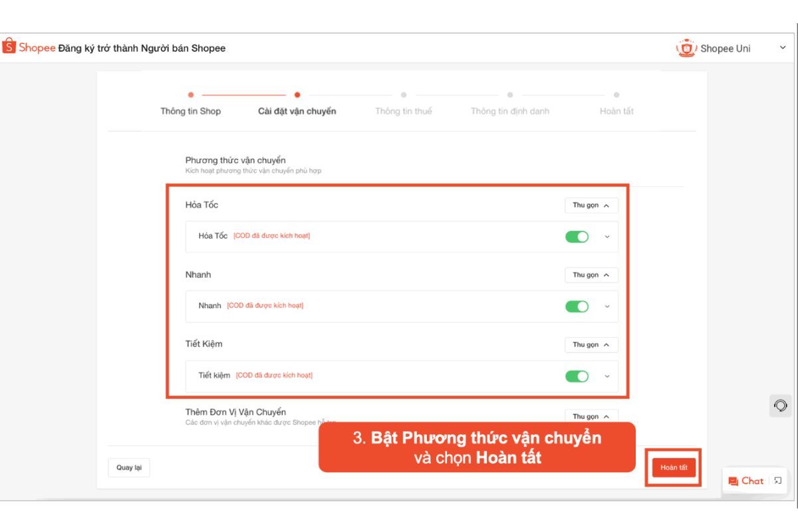Click Phương thức vận chuyển heading
This screenshot has width=798, height=532.
(x=235, y=160)
